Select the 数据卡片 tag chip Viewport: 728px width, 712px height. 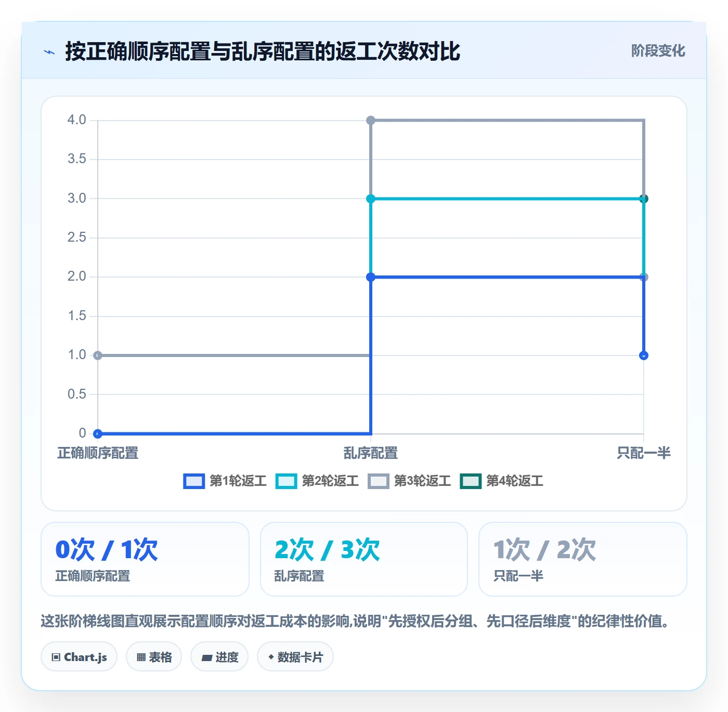(295, 657)
